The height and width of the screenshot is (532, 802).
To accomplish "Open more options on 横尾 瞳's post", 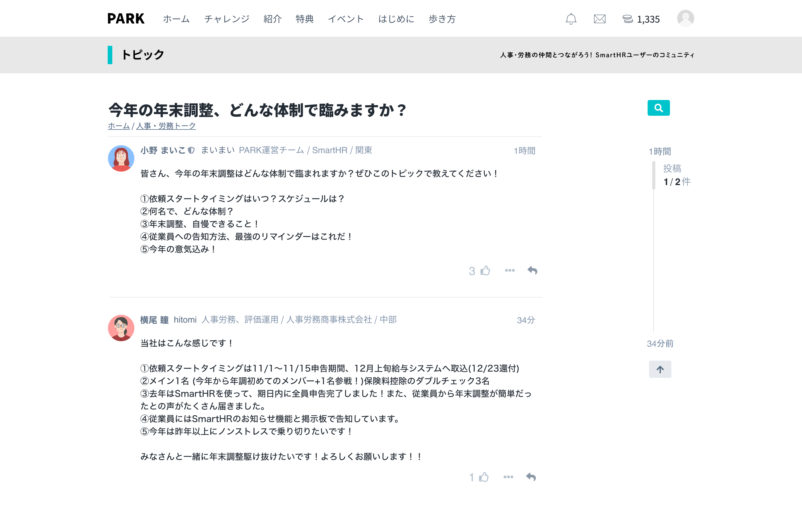I will coord(508,477).
